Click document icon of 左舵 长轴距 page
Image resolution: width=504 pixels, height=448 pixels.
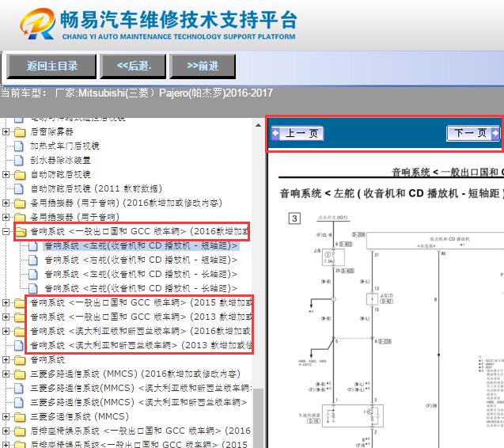click(x=32, y=274)
